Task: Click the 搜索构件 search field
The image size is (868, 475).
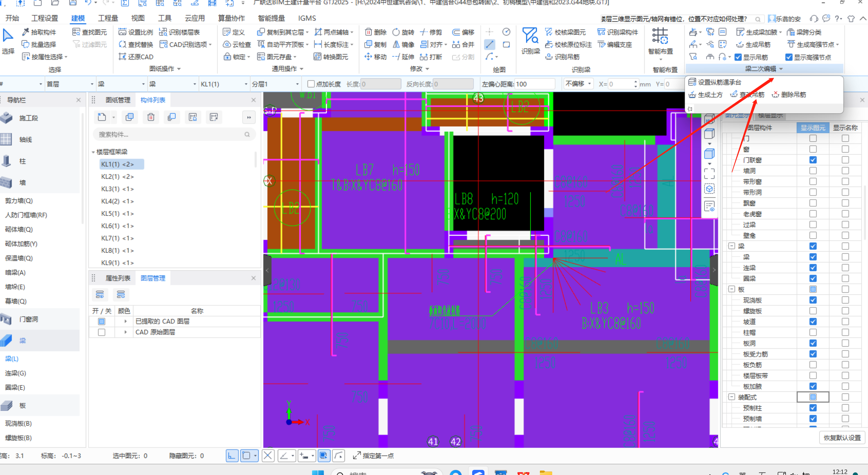Action: (174, 134)
